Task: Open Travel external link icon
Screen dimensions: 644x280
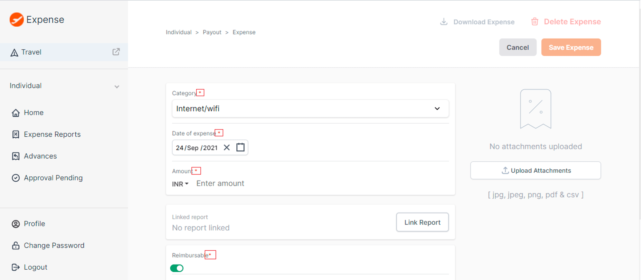Action: click(116, 52)
